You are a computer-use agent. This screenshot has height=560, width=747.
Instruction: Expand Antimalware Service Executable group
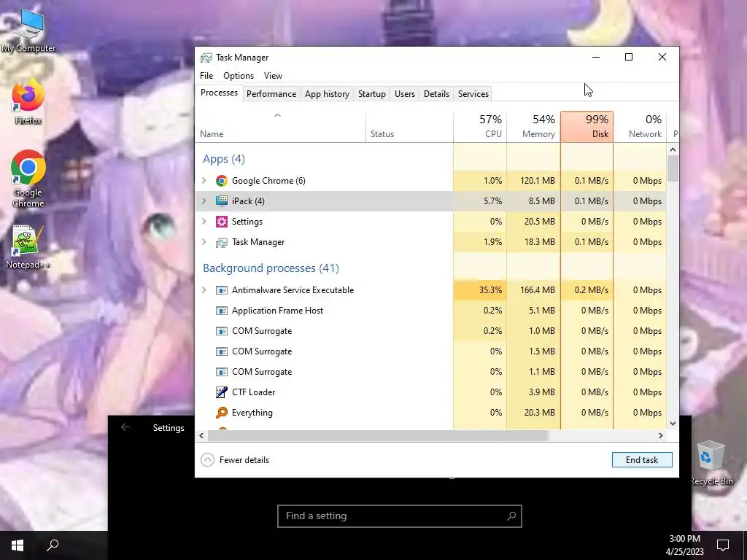coord(204,290)
